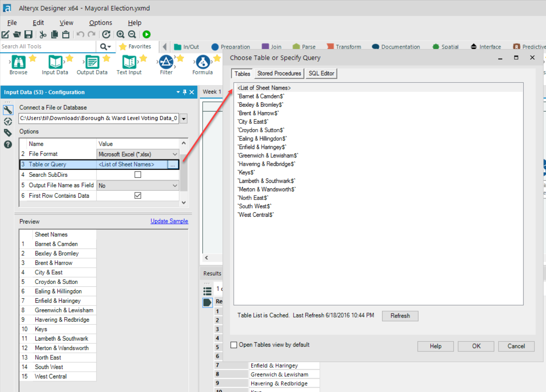The height and width of the screenshot is (392, 546).
Task: Click the Copy icon in toolbar
Action: 55,35
